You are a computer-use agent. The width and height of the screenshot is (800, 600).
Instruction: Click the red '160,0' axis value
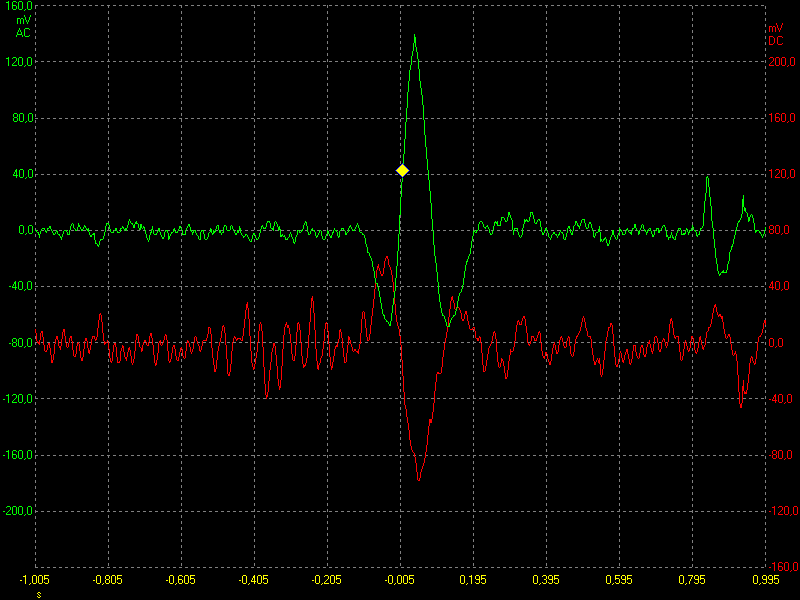coord(782,118)
